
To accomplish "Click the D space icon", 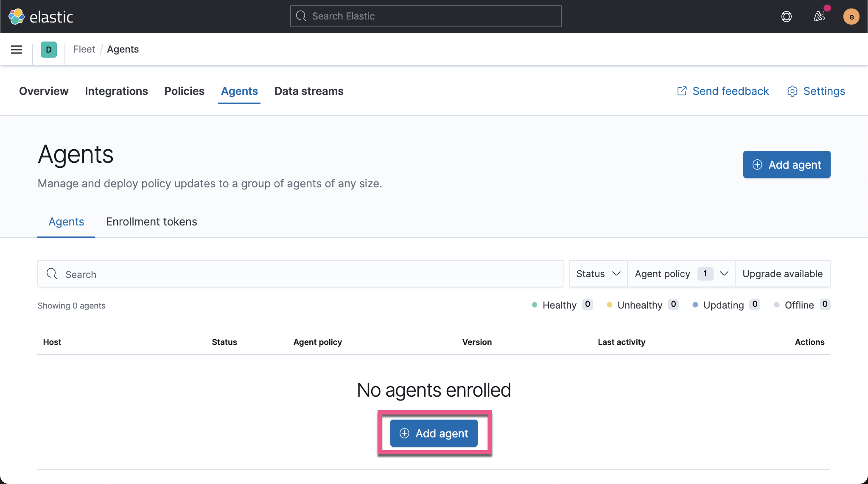I will [48, 49].
